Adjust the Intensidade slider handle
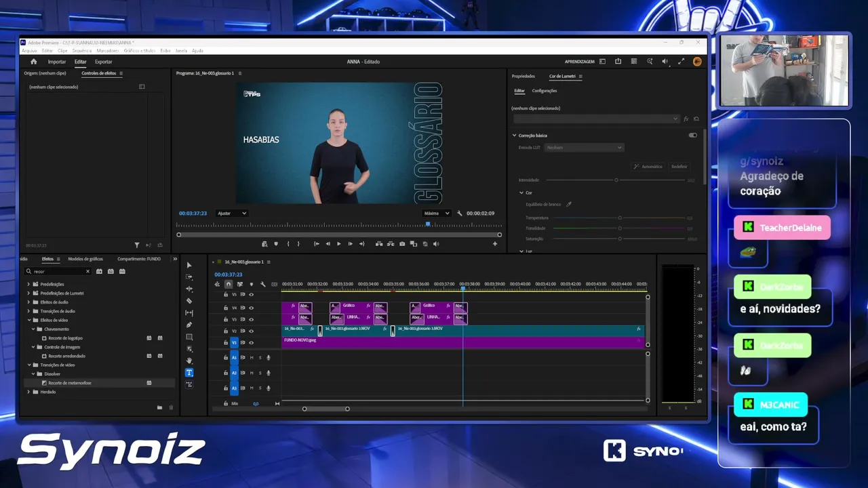Viewport: 868px width, 488px height. click(x=616, y=180)
